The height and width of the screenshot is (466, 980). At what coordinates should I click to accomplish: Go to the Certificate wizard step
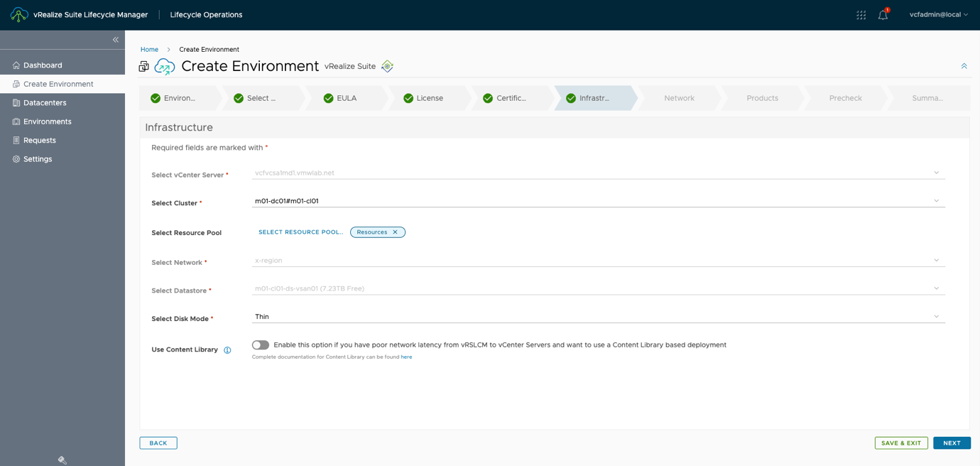tap(511, 98)
